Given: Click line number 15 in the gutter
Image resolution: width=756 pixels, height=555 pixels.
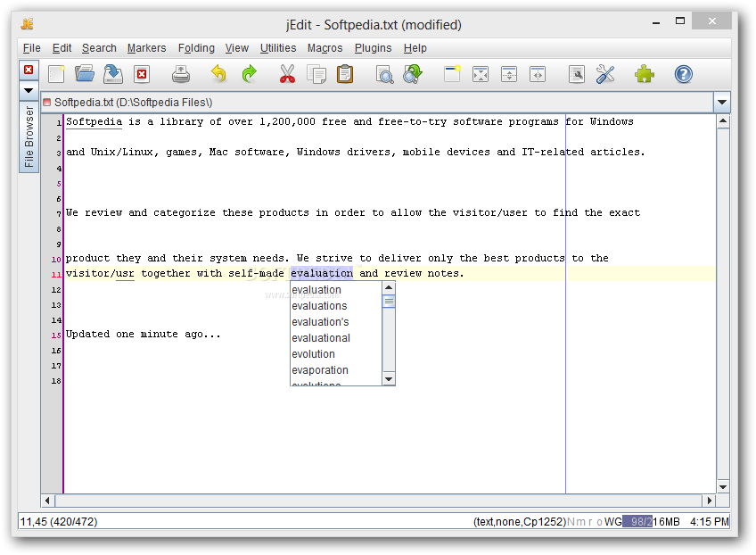Looking at the screenshot, I should tap(56, 335).
